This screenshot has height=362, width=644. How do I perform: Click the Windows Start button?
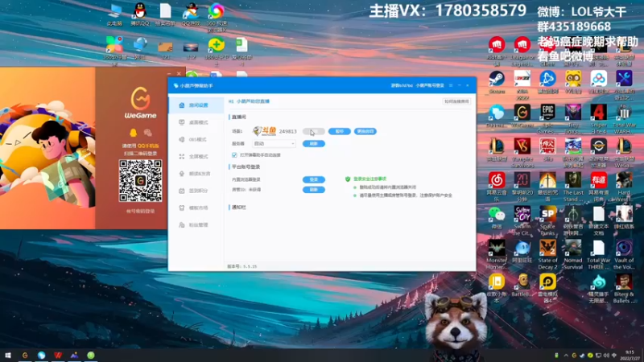coord(8,355)
